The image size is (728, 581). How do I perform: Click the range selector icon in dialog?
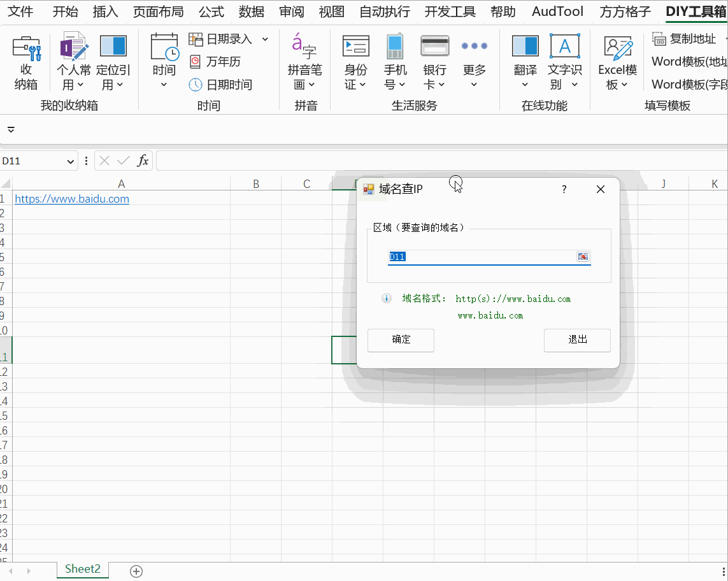pyautogui.click(x=583, y=256)
